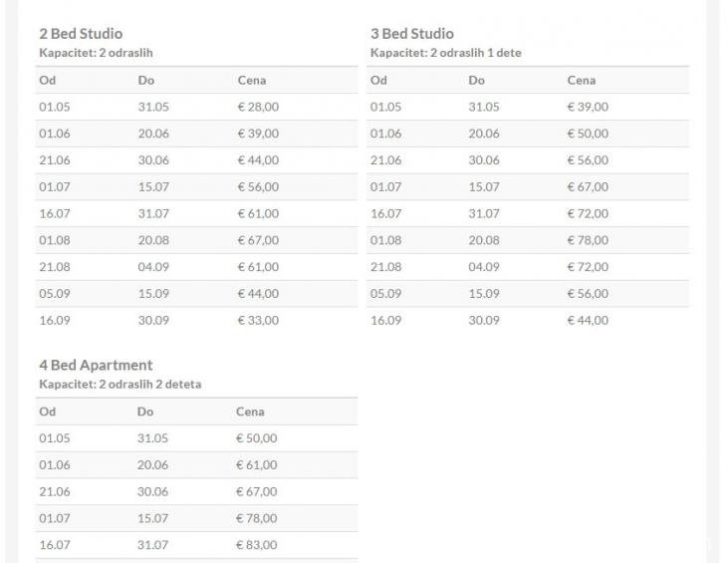
Task: Click 16.09 row in 3 Bed Studio table
Action: (385, 321)
